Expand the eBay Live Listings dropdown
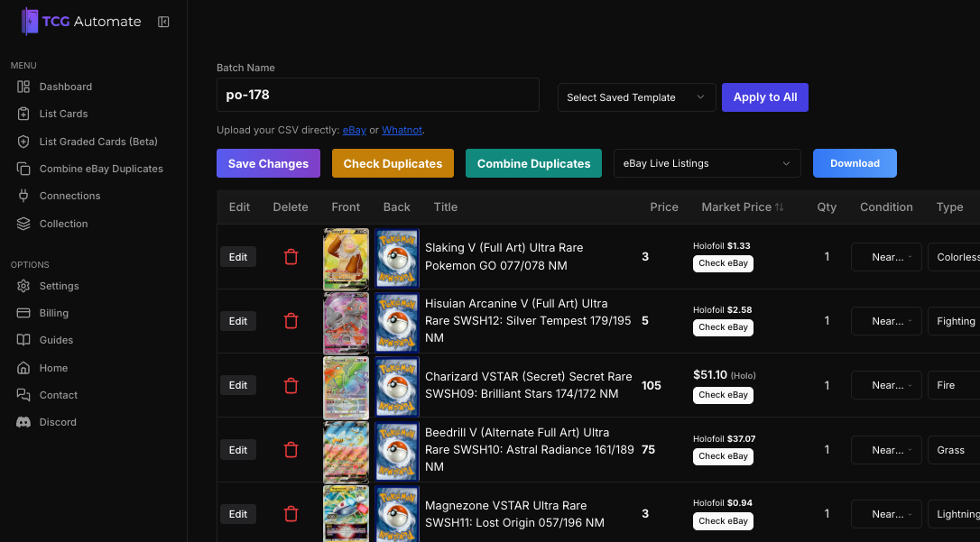The width and height of the screenshot is (980, 542). pos(707,163)
